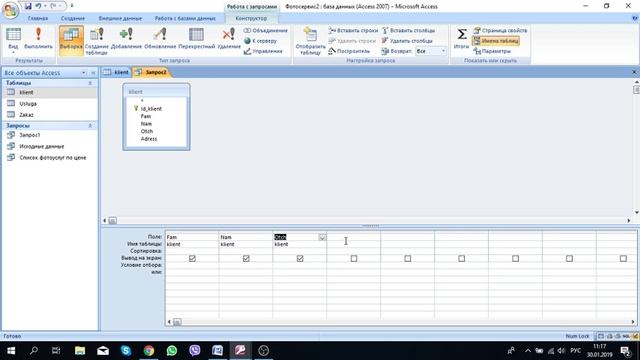640x360 pixels.
Task: Select Список фотоуслуг по цене query
Action: point(50,158)
